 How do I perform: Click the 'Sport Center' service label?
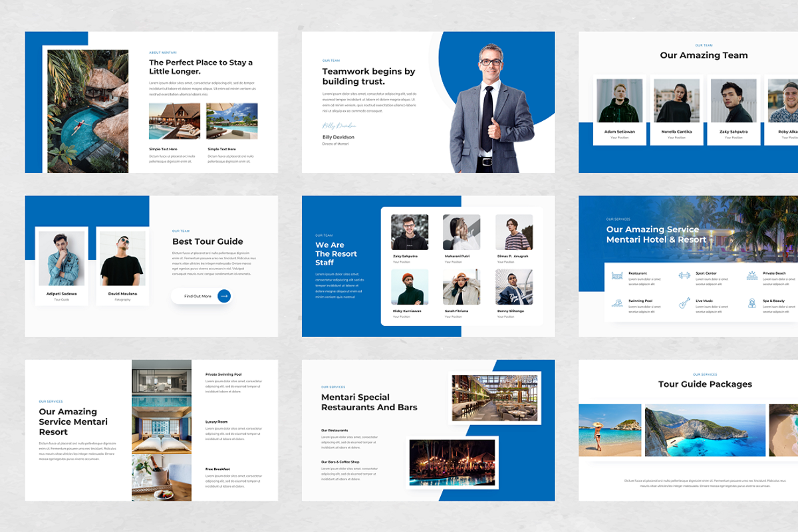coord(706,273)
